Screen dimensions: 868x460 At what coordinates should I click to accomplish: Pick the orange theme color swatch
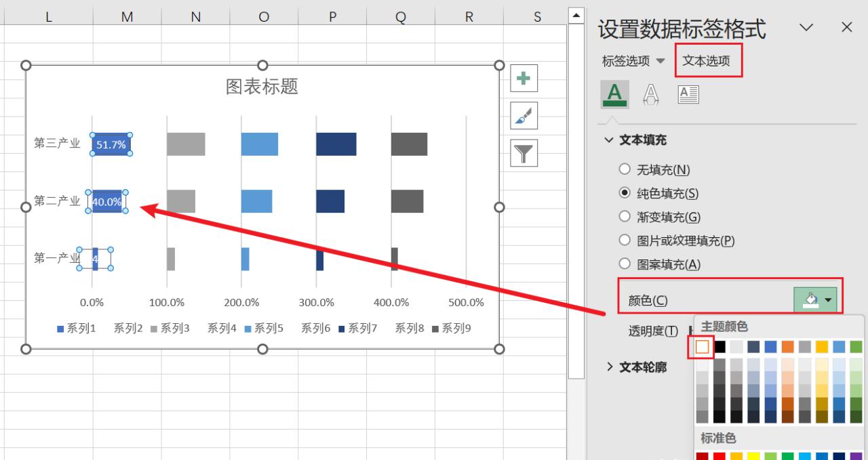click(788, 347)
